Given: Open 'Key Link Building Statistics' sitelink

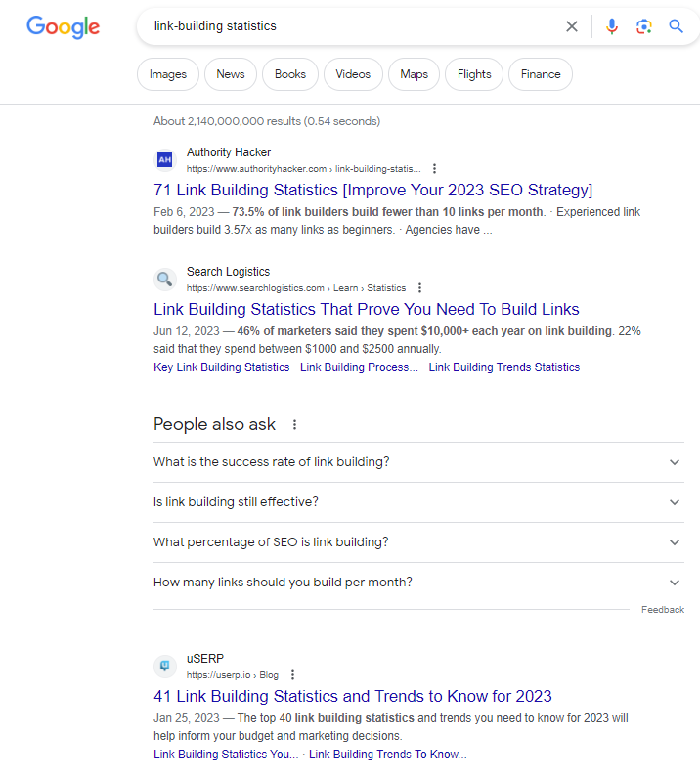Looking at the screenshot, I should (x=222, y=367).
